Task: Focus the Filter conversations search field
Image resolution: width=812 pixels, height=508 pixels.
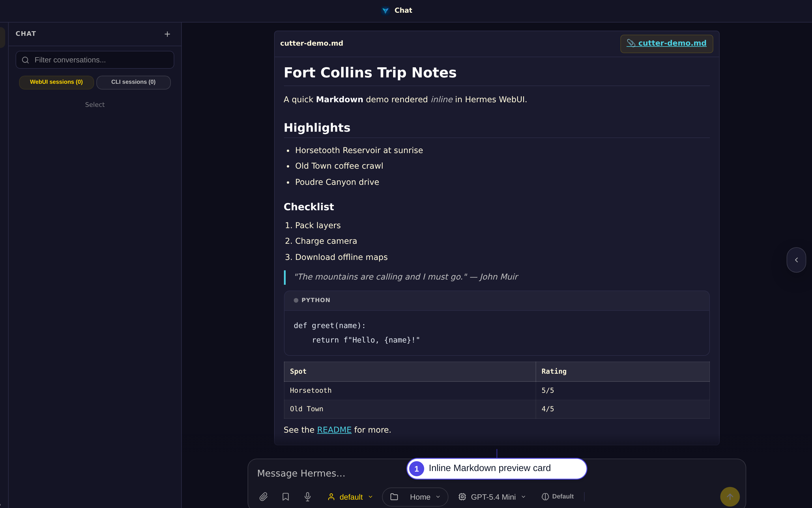Action: coord(95,60)
